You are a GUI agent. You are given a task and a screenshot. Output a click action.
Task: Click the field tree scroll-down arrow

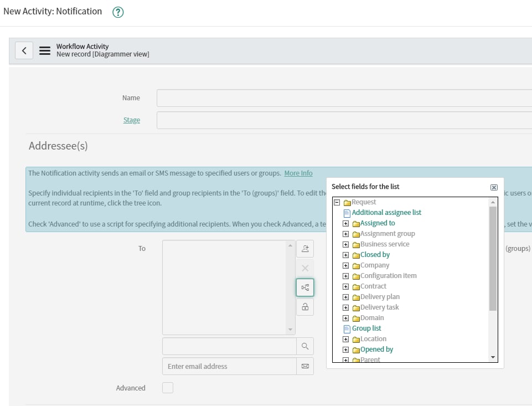[x=493, y=357]
